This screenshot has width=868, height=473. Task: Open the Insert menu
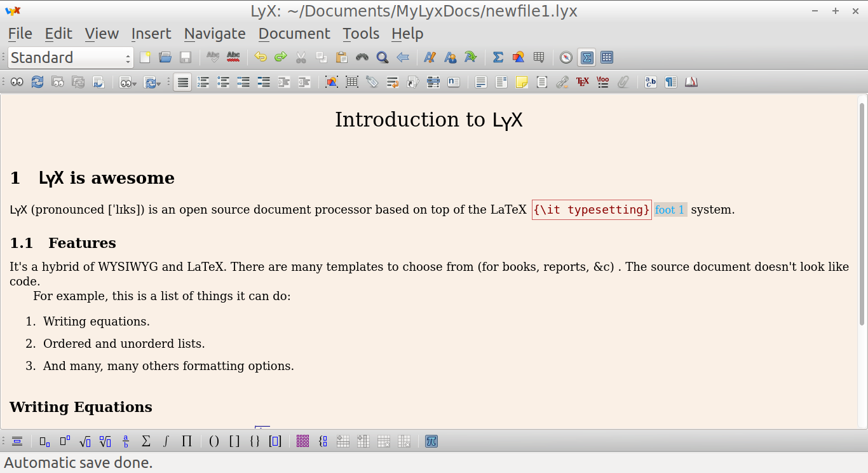pyautogui.click(x=151, y=34)
